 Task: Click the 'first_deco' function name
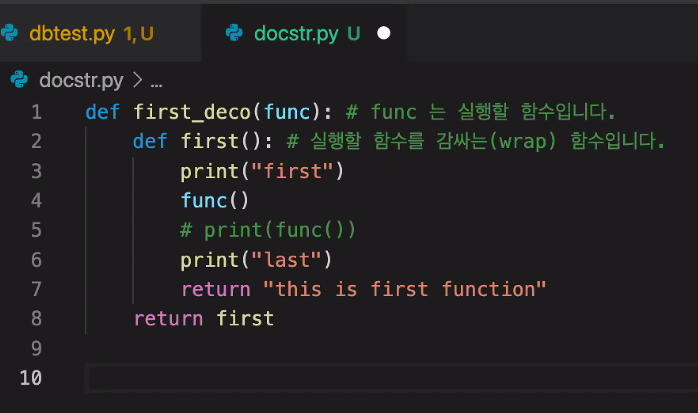[192, 112]
